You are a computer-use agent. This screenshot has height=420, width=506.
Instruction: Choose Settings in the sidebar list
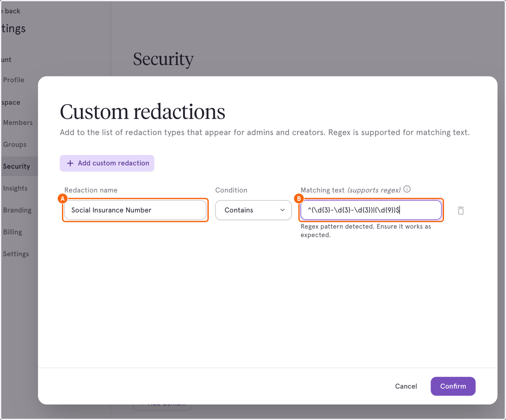(16, 254)
